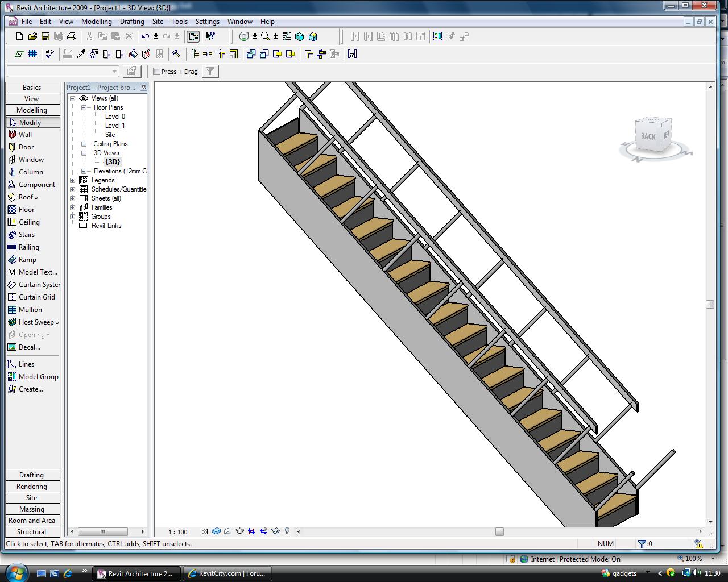Viewport: 728px width, 582px height.
Task: Expand the Sheets (all) tree node
Action: coord(72,198)
